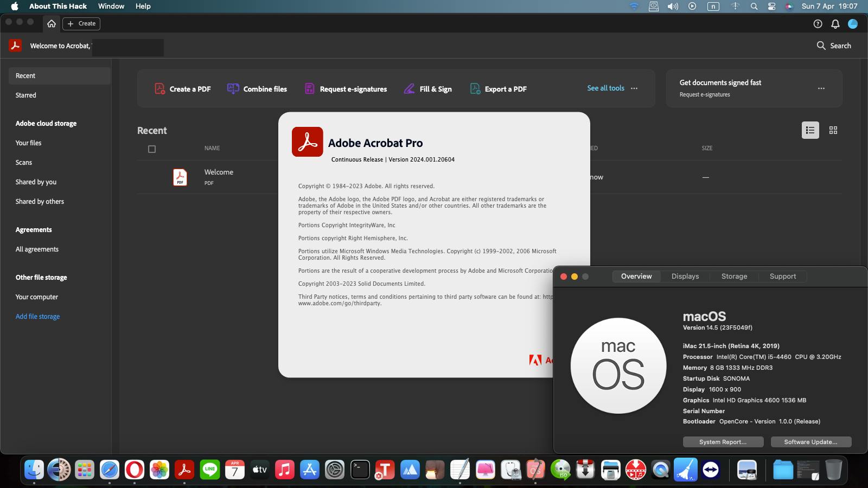Click the See all tools link
Image resolution: width=868 pixels, height=488 pixels.
tap(605, 88)
